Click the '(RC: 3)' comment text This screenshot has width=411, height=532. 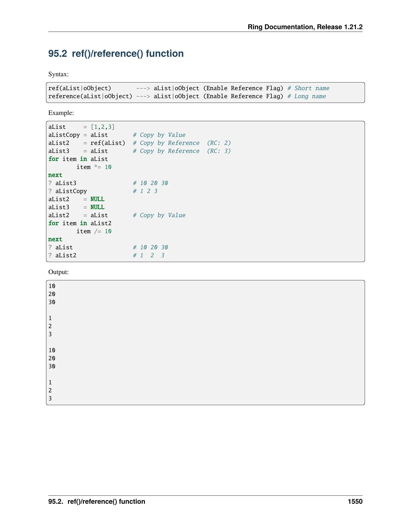click(x=219, y=151)
